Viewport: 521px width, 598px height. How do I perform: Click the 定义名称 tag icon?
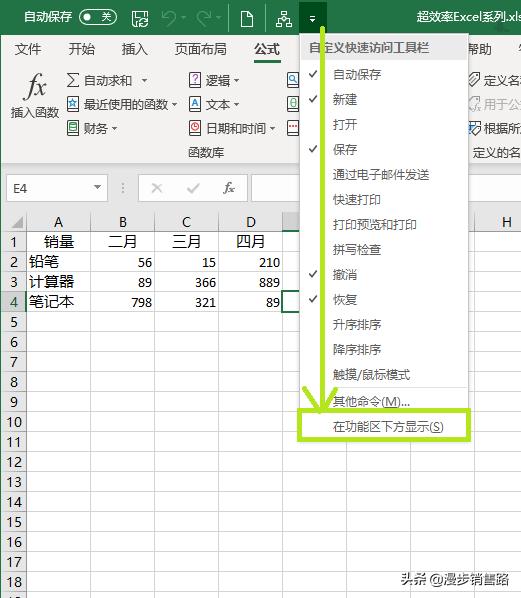click(474, 80)
